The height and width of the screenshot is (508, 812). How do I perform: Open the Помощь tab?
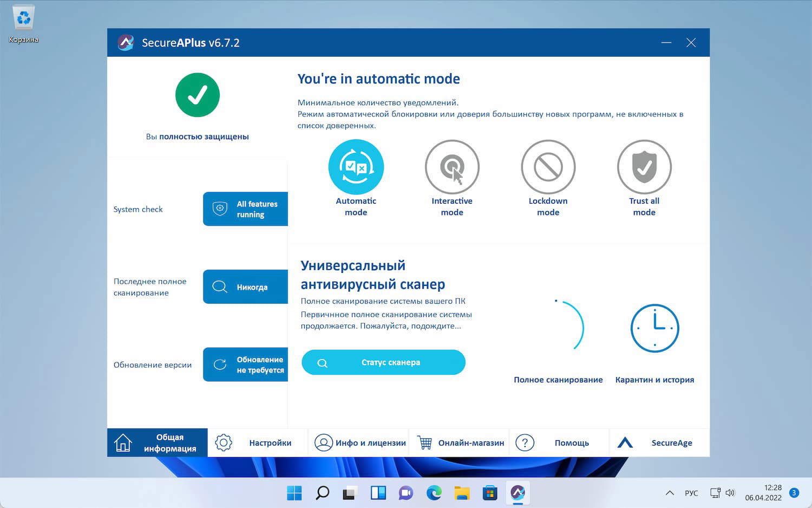click(559, 442)
